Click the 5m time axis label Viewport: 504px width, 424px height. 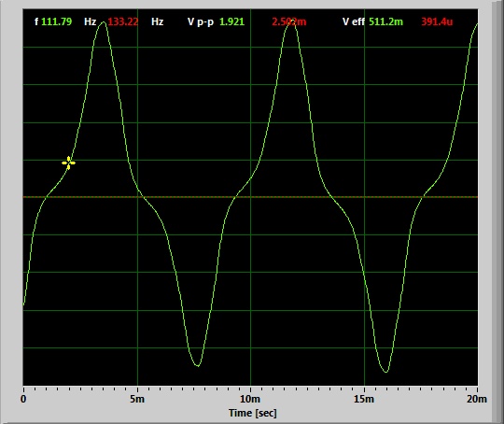(137, 399)
